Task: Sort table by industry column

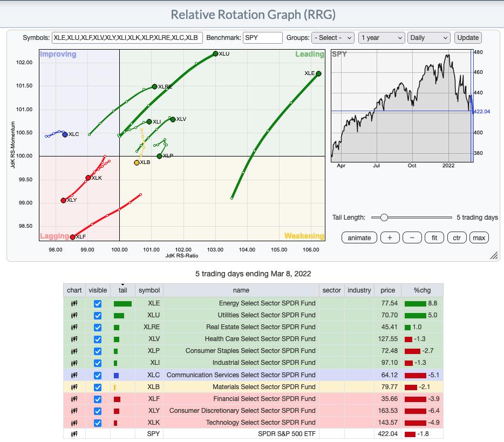Action: [x=359, y=290]
